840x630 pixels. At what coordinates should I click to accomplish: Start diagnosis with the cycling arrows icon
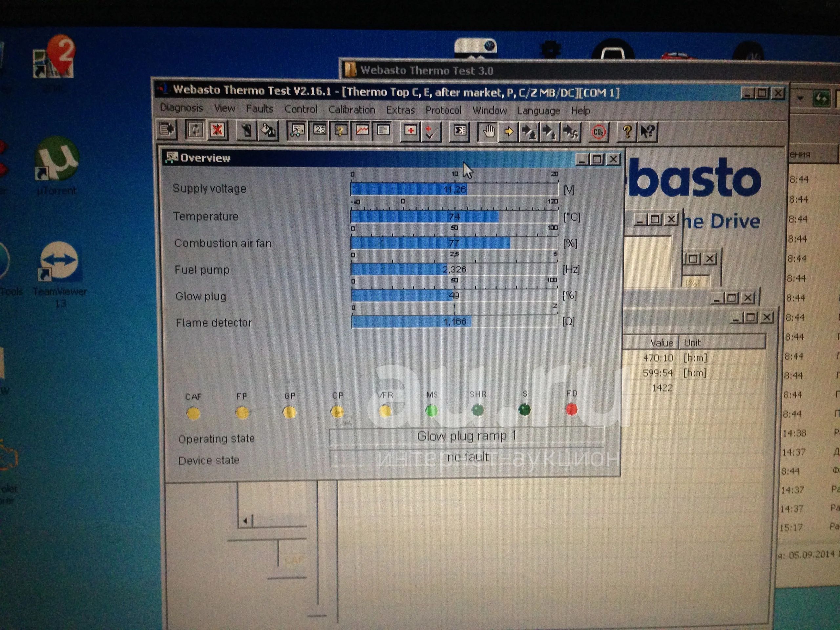click(x=196, y=130)
